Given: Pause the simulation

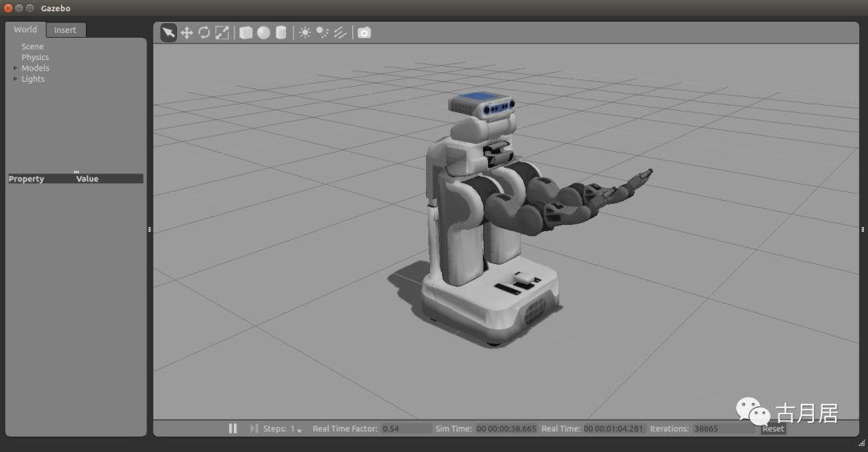Looking at the screenshot, I should (x=233, y=429).
